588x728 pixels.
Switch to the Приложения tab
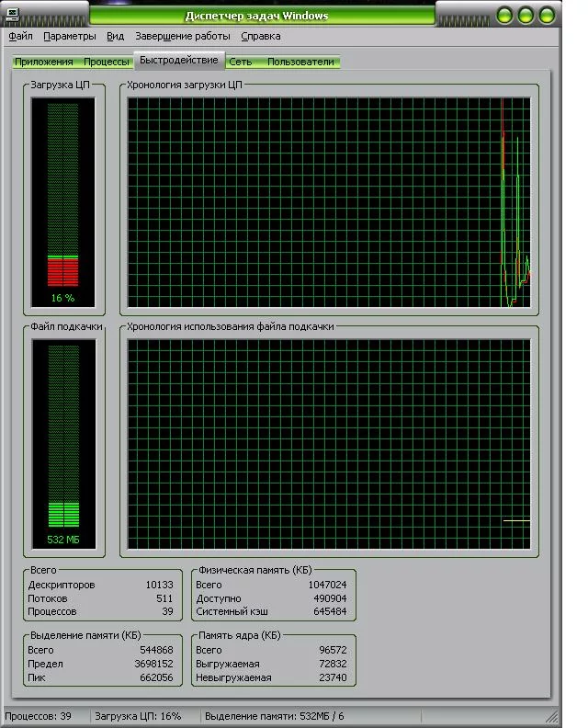tap(43, 62)
